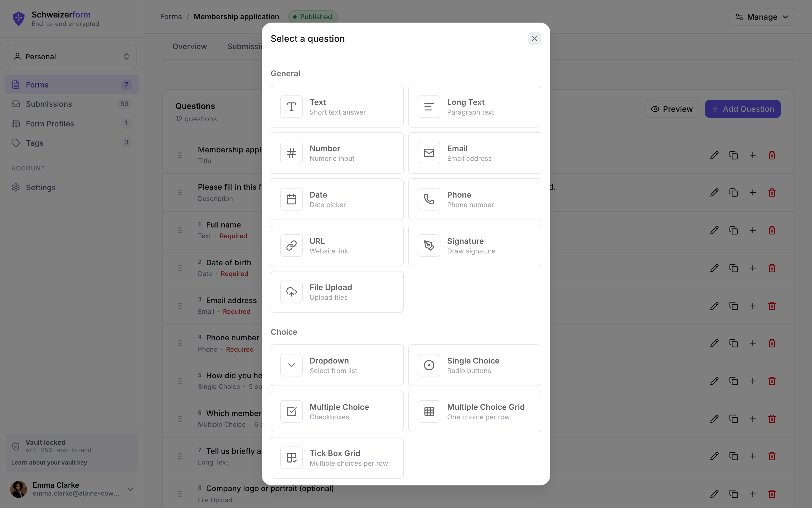
Task: Select the Phone number question type
Action: tap(475, 199)
